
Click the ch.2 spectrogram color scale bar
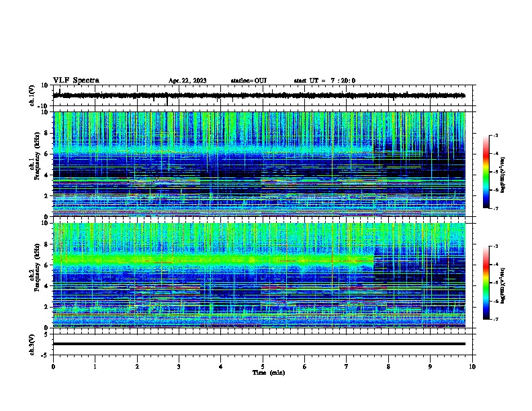pos(486,283)
